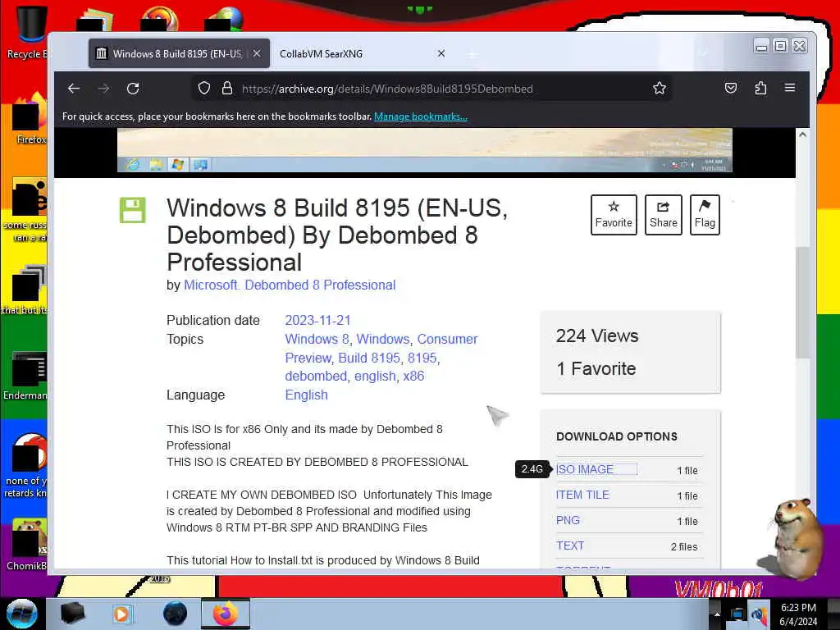Go back with browser back arrow
The width and height of the screenshot is (840, 630).
(x=74, y=89)
